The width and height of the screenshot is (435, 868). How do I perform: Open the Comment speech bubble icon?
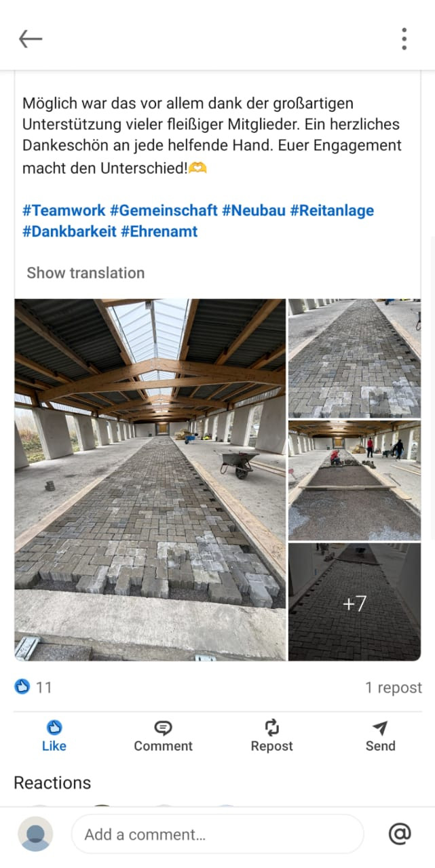click(163, 728)
